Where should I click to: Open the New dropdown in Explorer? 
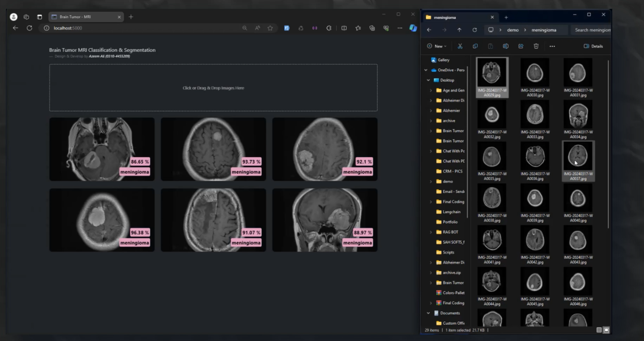click(437, 46)
